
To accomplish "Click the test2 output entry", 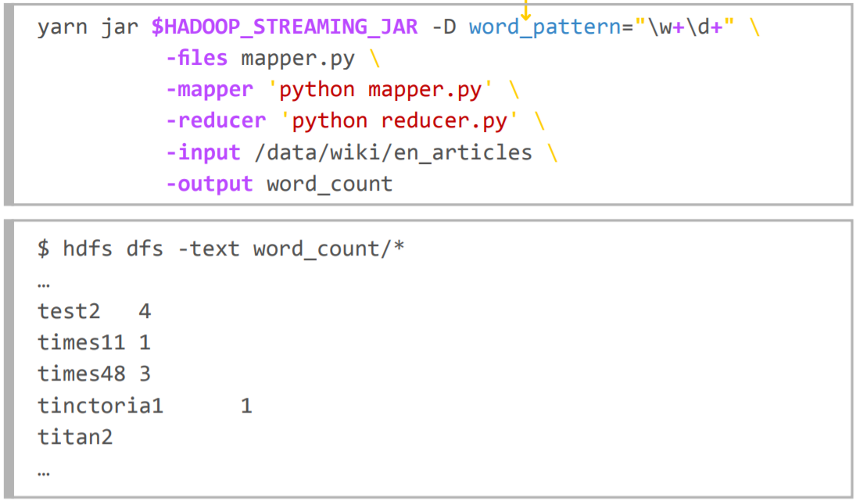I will coord(69,312).
